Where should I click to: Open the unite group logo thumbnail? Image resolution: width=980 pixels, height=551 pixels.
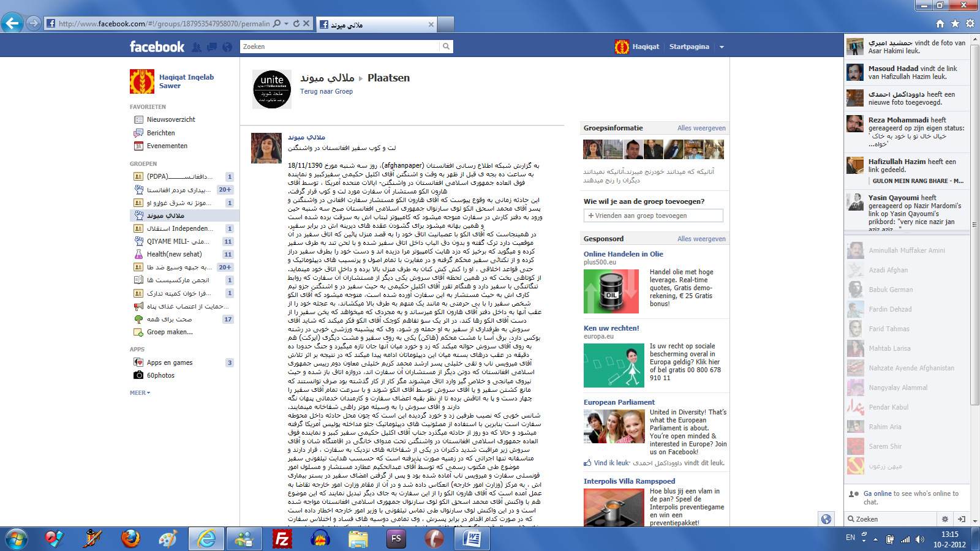[x=272, y=89]
